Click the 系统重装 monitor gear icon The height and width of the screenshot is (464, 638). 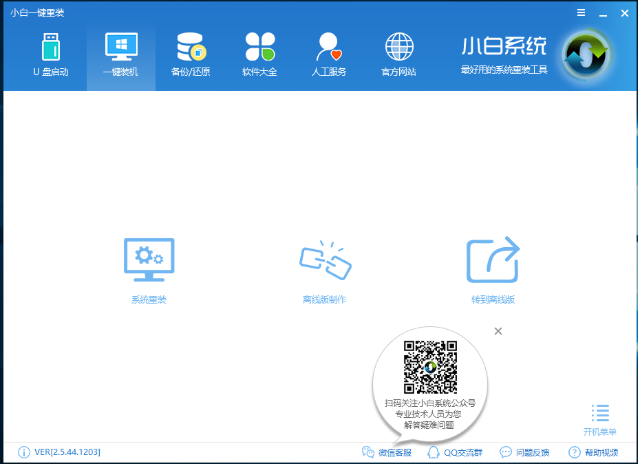pos(149,260)
